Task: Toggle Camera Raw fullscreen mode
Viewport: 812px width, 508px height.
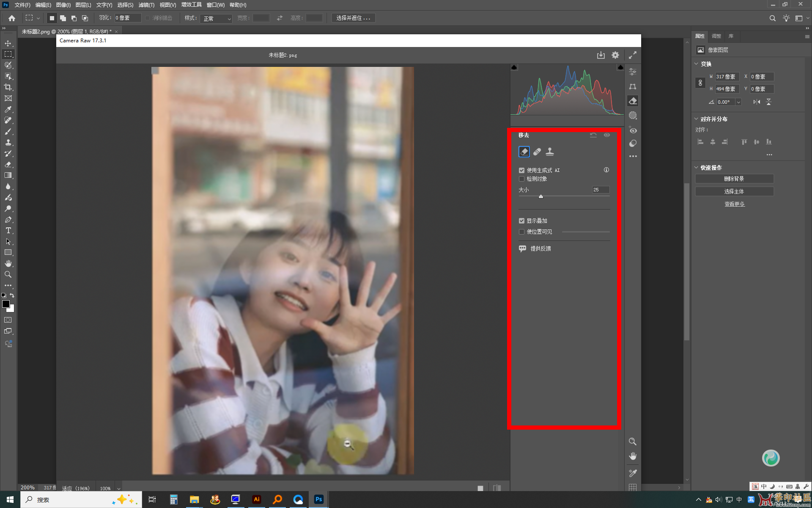Action: point(633,55)
